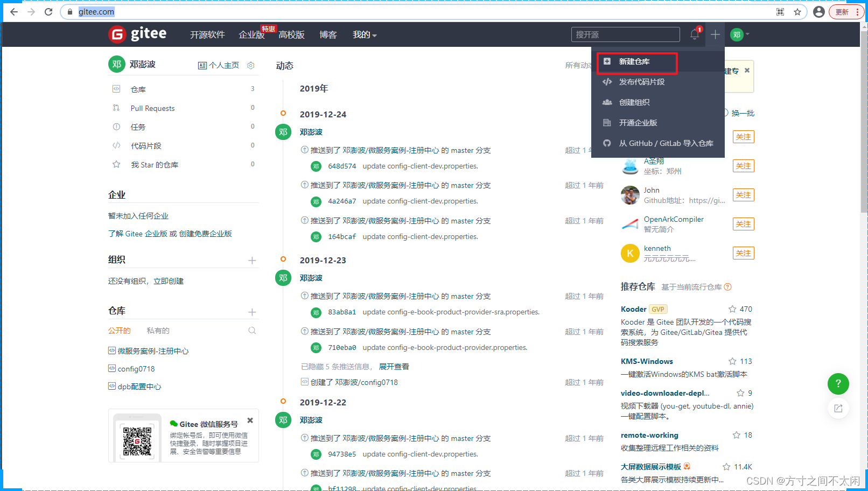The image size is (868, 491).
Task: Open commit 648d574 link
Action: pos(342,166)
